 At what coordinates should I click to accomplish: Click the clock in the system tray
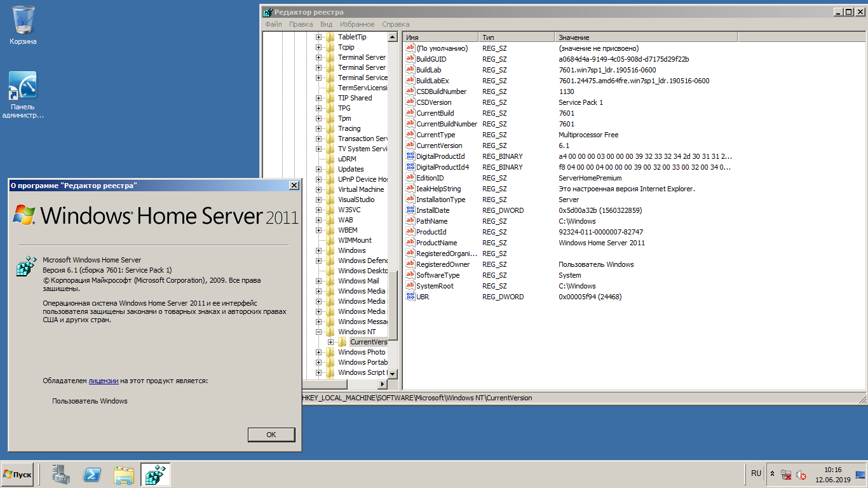832,475
